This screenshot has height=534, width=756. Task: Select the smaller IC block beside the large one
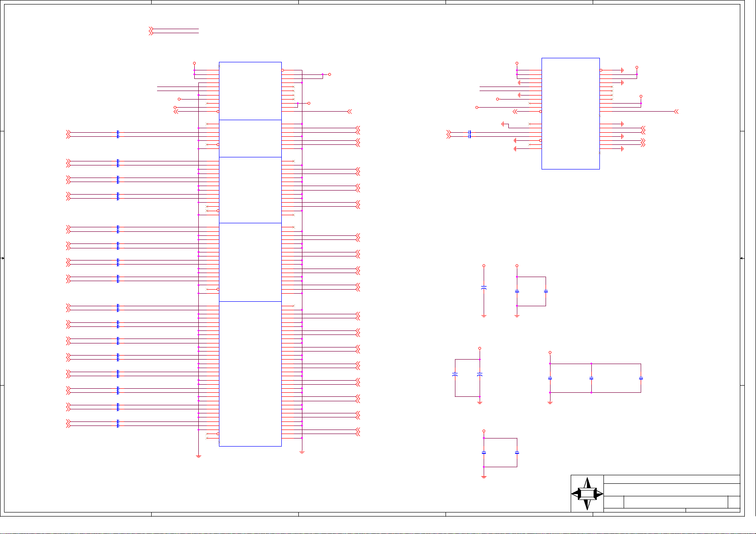pos(570,113)
